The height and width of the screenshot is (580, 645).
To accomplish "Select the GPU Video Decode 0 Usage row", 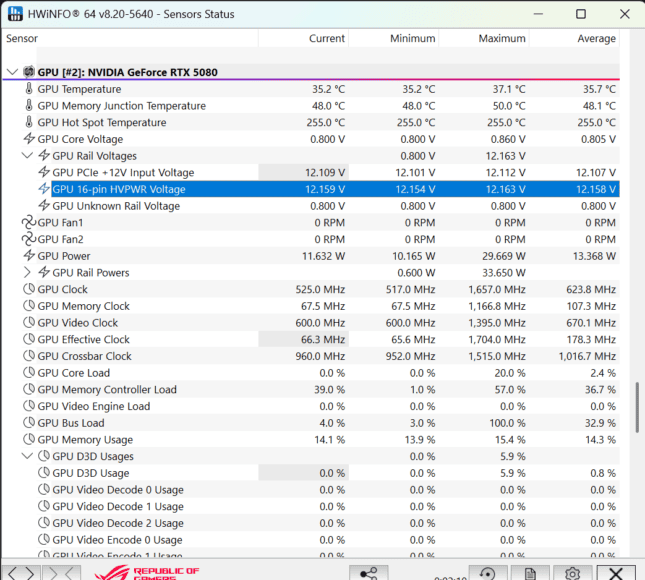I will pos(328,490).
